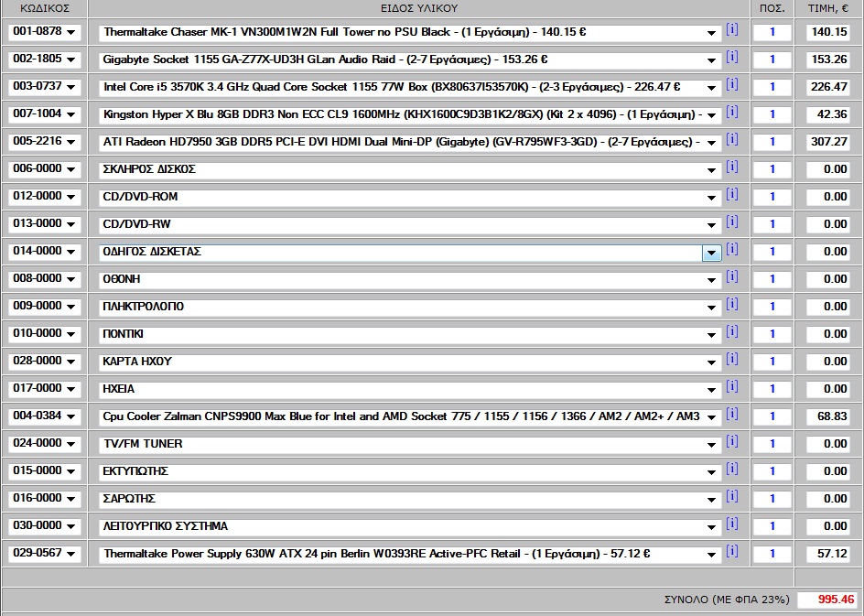Screen dimensions: 864x616
Task: Open info link for ΟΔΗΓΟΣ ΔΙΣΚΕΤΑΣ row
Action: tap(732, 249)
